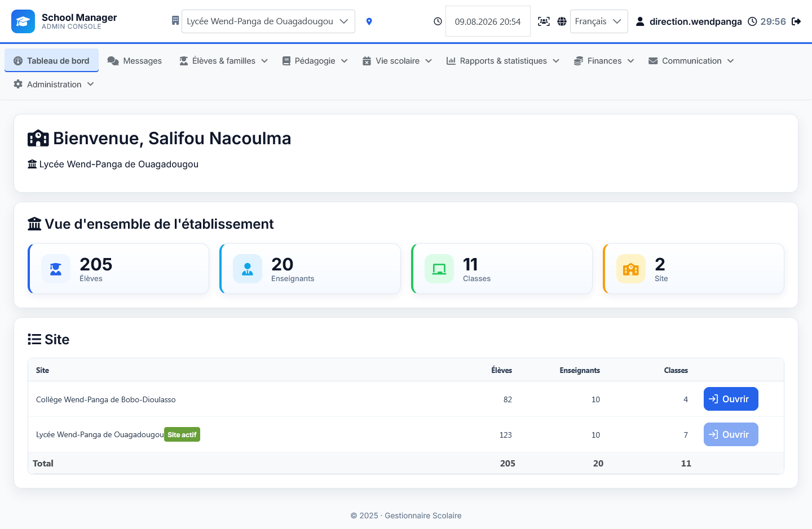This screenshot has width=812, height=529.
Task: Click the logout arrow icon
Action: [796, 21]
